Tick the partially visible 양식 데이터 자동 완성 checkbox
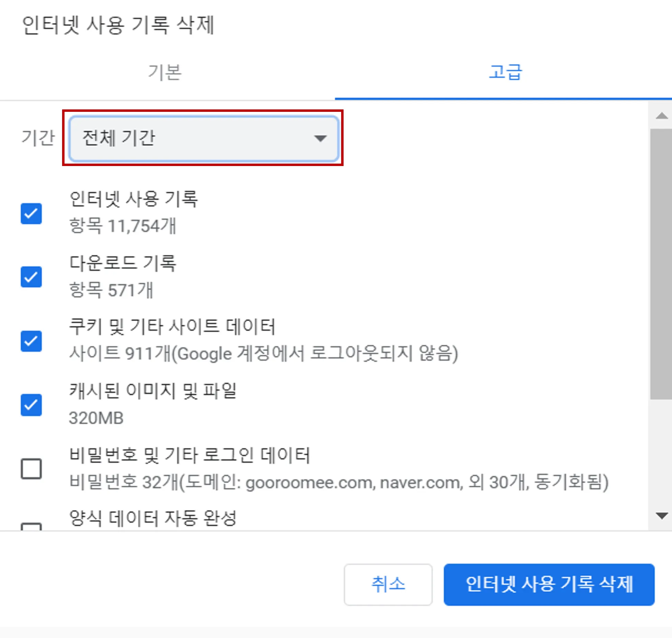The width and height of the screenshot is (672, 638). click(31, 527)
